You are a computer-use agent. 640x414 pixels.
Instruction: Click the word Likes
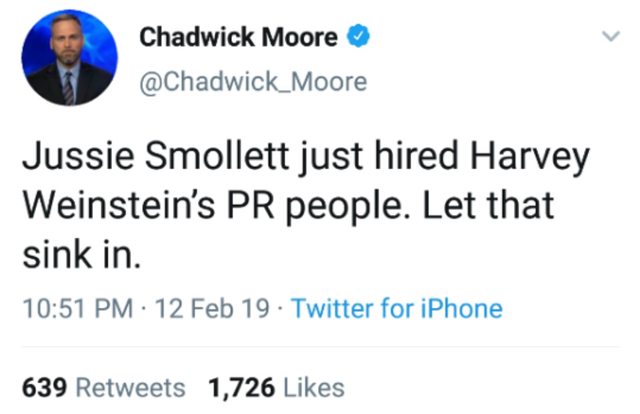click(x=314, y=386)
